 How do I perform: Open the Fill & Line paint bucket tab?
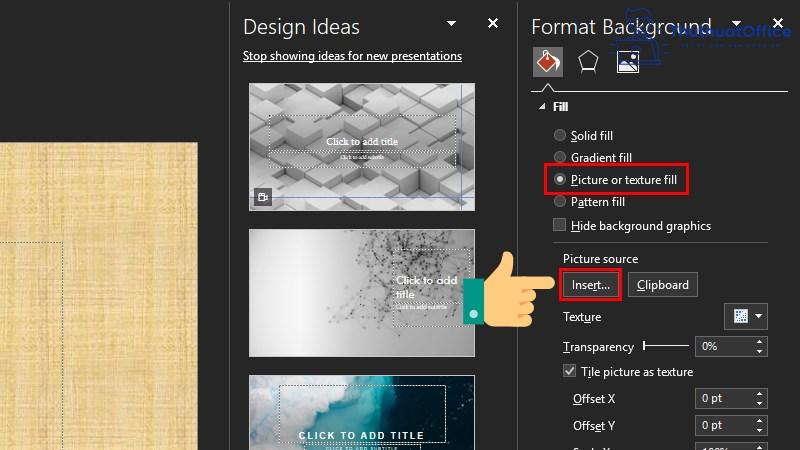[x=547, y=62]
